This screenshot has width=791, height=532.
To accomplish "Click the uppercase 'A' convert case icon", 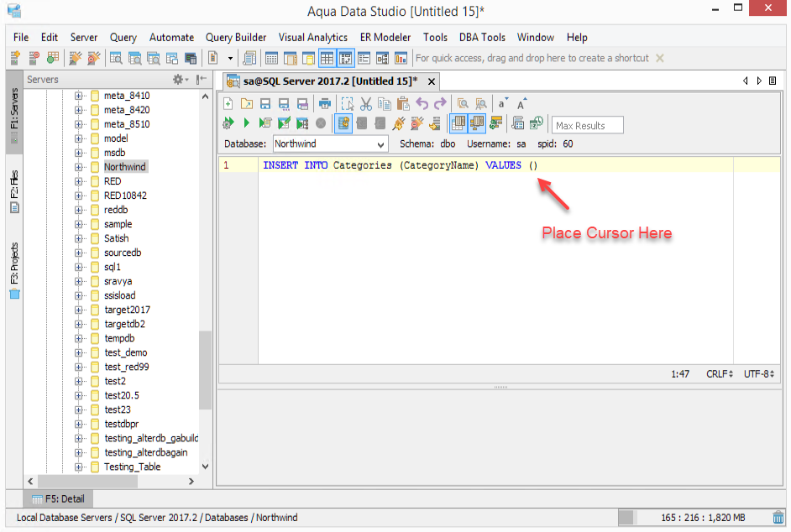I will [x=521, y=104].
